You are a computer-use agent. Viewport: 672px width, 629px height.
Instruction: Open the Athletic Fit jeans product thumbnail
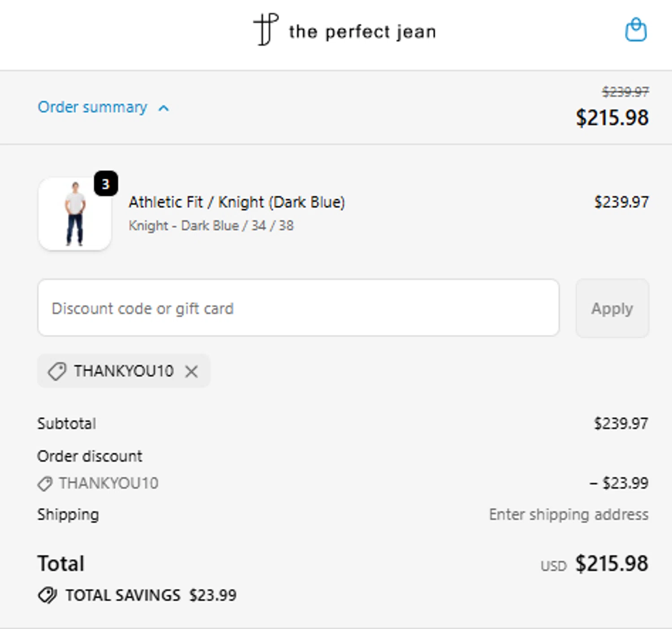coord(75,214)
